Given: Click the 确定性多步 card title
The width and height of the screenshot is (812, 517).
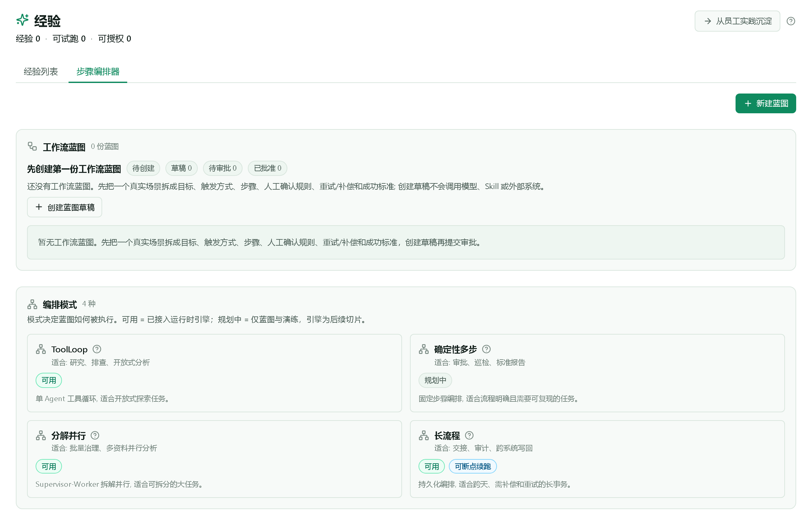Looking at the screenshot, I should [455, 349].
